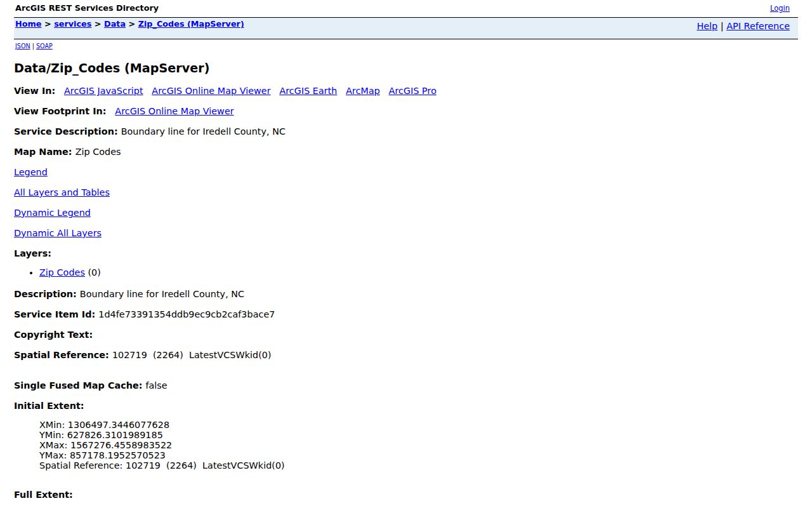Click the Data/Zip_Codes (MapServer) heading
Viewport: 812px width, 508px height.
(112, 68)
